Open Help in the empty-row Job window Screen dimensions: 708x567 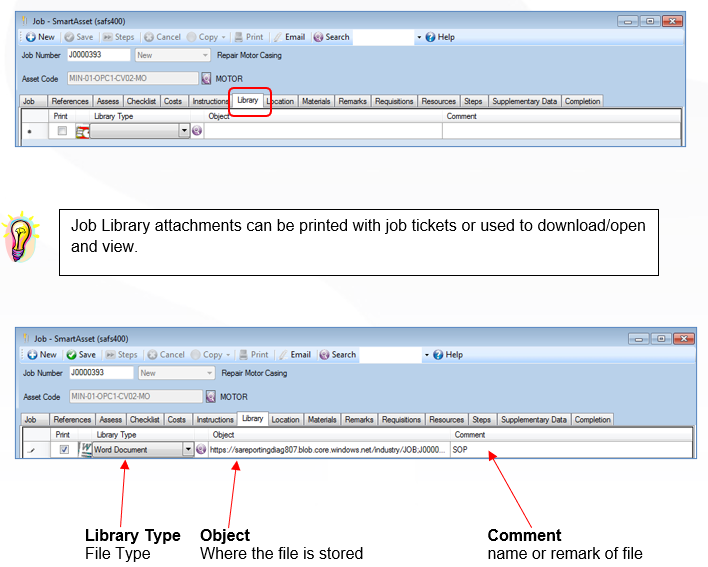point(440,37)
